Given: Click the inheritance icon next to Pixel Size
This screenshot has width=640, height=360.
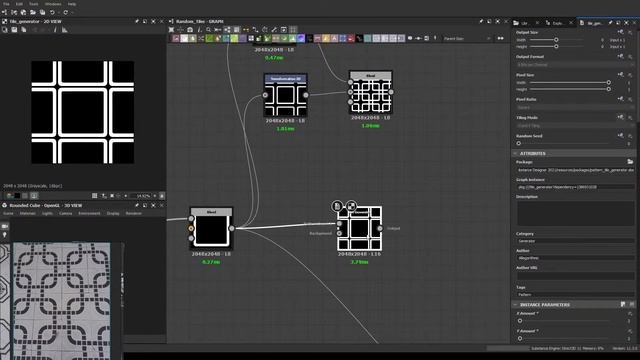Looking at the screenshot, I should click(x=621, y=75).
